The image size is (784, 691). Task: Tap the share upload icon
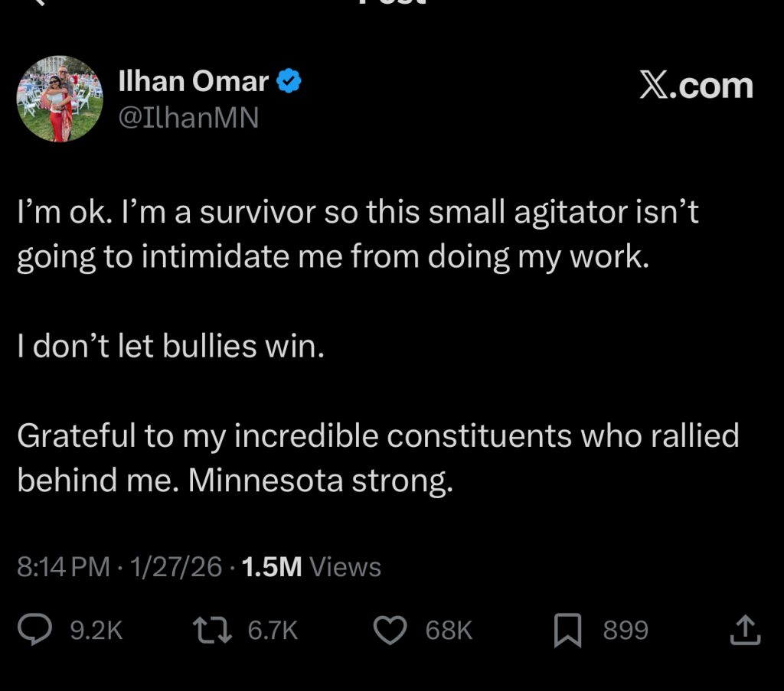point(745,630)
